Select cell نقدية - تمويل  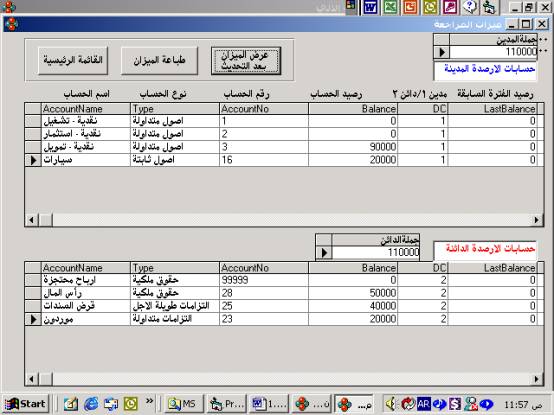tap(86, 147)
